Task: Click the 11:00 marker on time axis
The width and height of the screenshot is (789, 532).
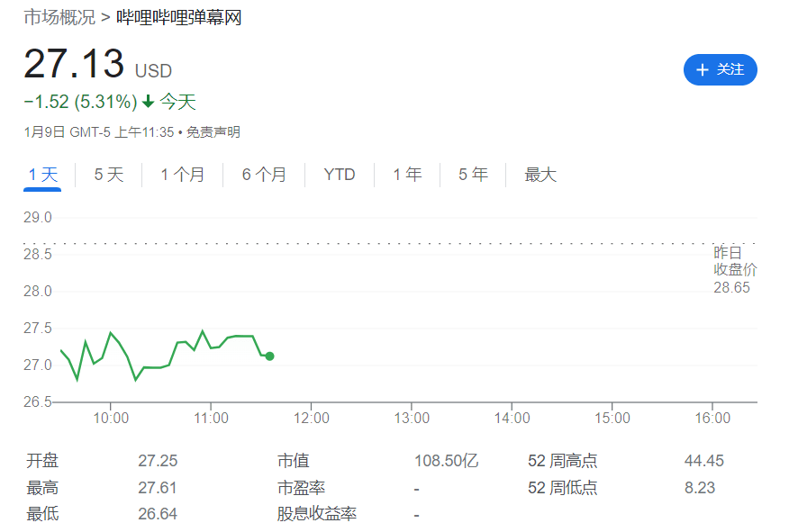Action: click(210, 418)
